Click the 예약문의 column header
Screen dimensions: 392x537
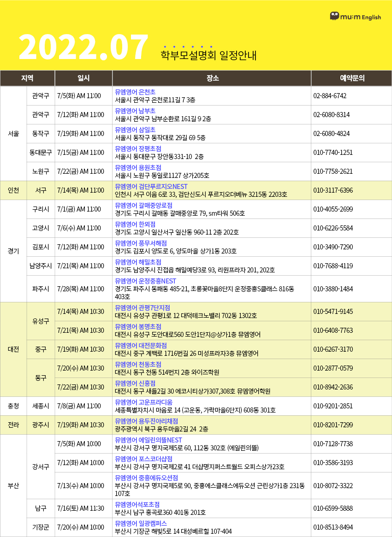pos(351,78)
